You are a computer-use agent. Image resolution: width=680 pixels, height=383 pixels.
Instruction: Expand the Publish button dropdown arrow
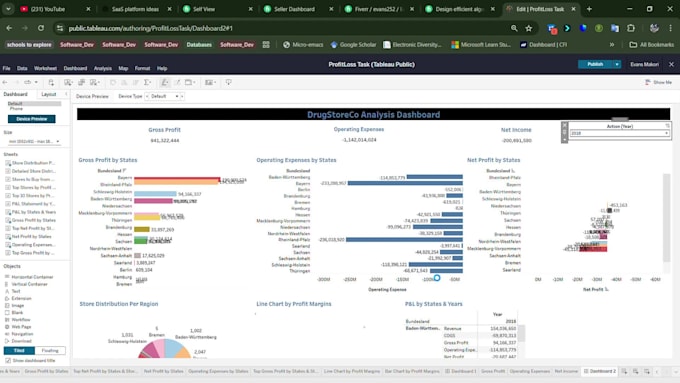[x=617, y=64]
